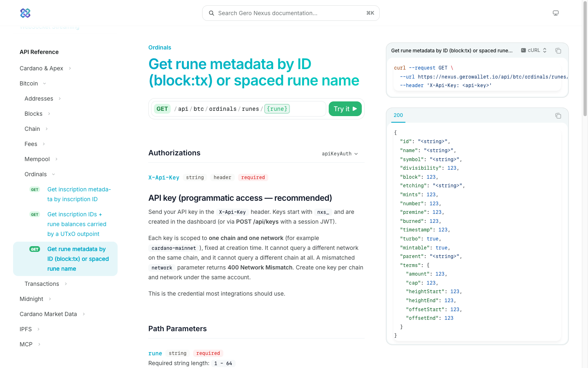
Task: Copy the cURL request code
Action: 558,51
